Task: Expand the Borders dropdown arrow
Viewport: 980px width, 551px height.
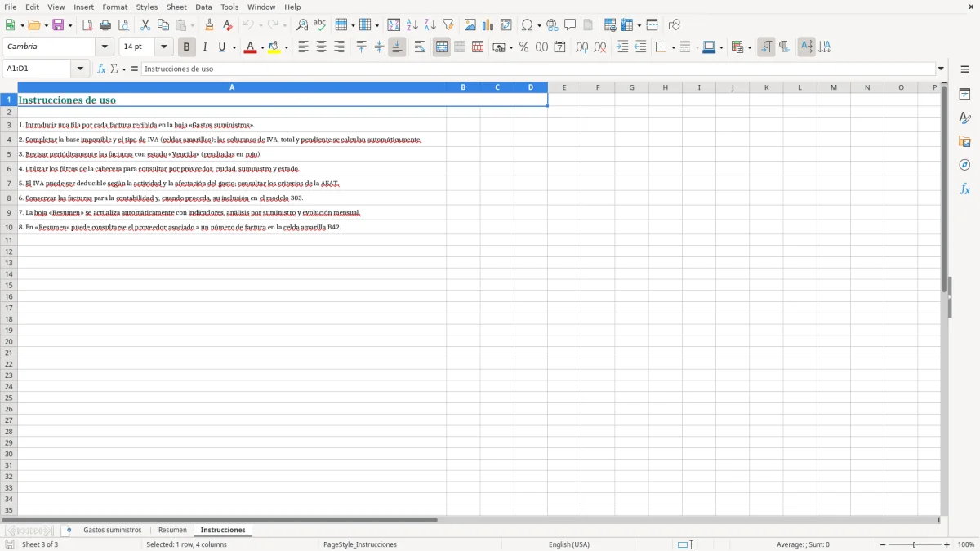Action: click(x=672, y=47)
